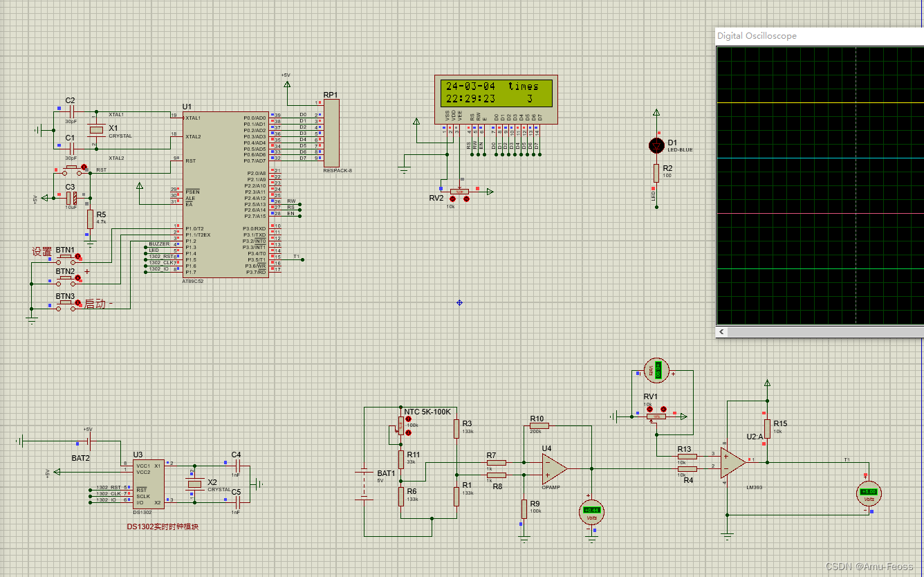
Task: Select resistor R5 4.7k
Action: point(90,219)
